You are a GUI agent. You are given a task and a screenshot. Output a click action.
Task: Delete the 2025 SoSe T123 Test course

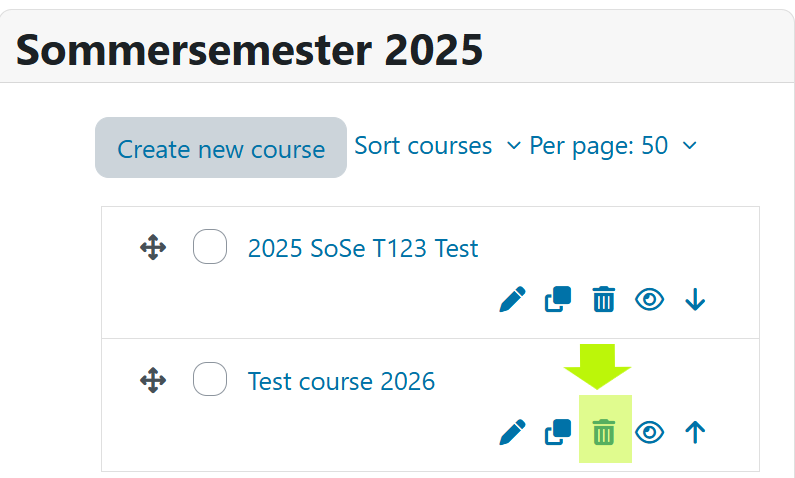tap(604, 299)
